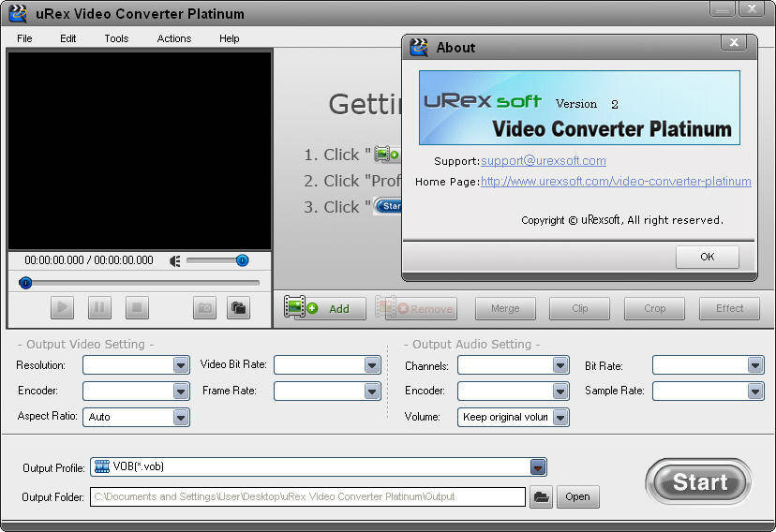Screen dimensions: 776x532
Task: Click the Play button in preview controls
Action: [63, 307]
